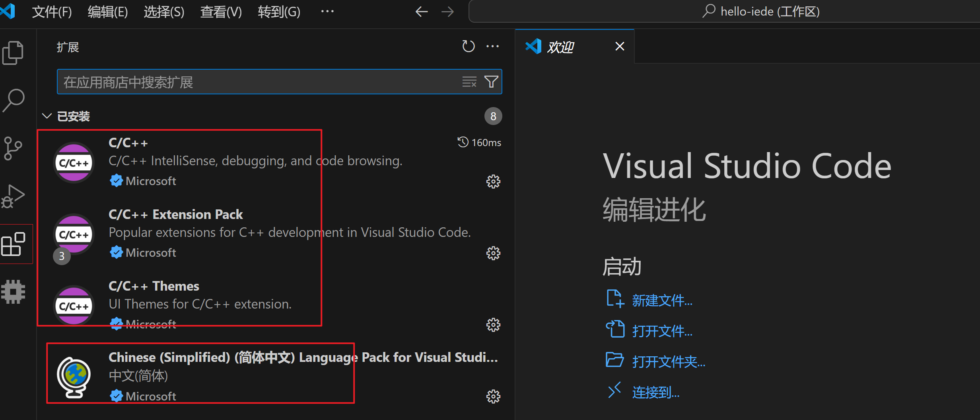980x420 pixels.
Task: Click the VS Code logo in title bar
Action: point(8,11)
